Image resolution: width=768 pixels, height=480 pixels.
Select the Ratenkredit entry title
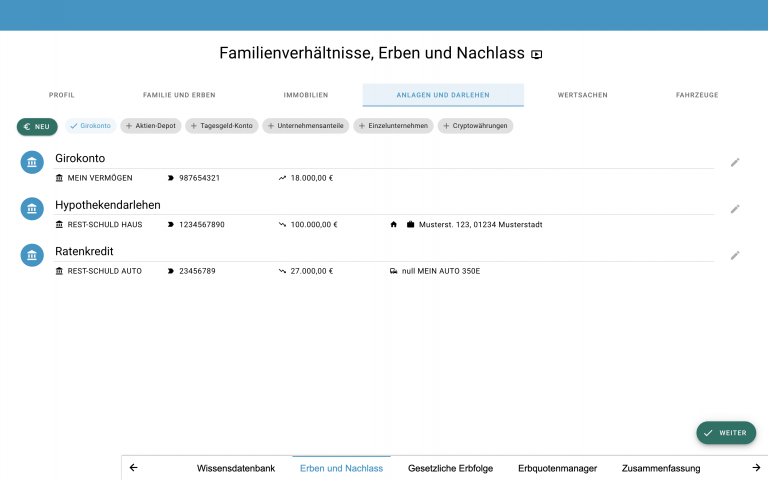pyautogui.click(x=84, y=251)
